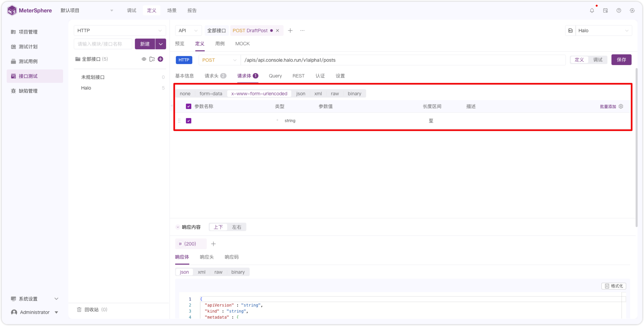Open the help question mark icon

tap(619, 10)
